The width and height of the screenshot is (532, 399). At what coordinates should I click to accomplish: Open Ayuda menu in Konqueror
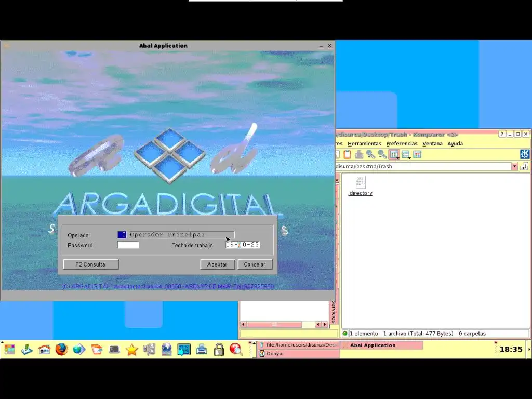[x=455, y=143]
